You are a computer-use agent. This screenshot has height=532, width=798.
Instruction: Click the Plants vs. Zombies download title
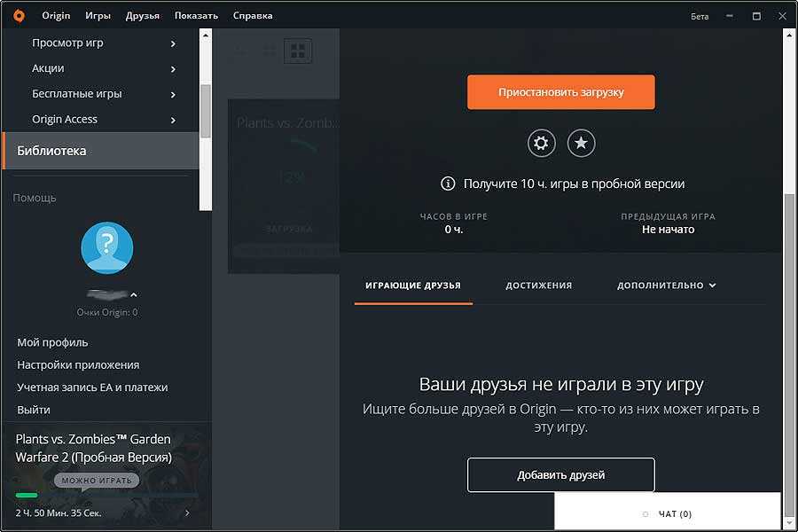pyautogui.click(x=93, y=448)
